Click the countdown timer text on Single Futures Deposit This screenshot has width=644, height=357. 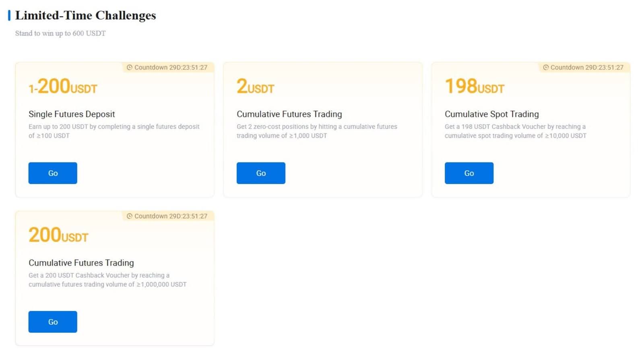click(x=171, y=68)
